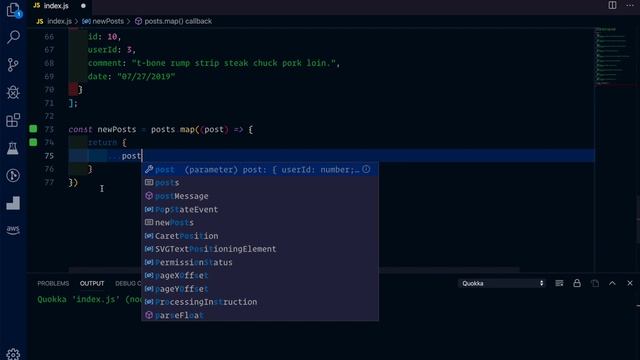640x360 pixels.
Task: Click line number 75 in gutter
Action: point(49,156)
